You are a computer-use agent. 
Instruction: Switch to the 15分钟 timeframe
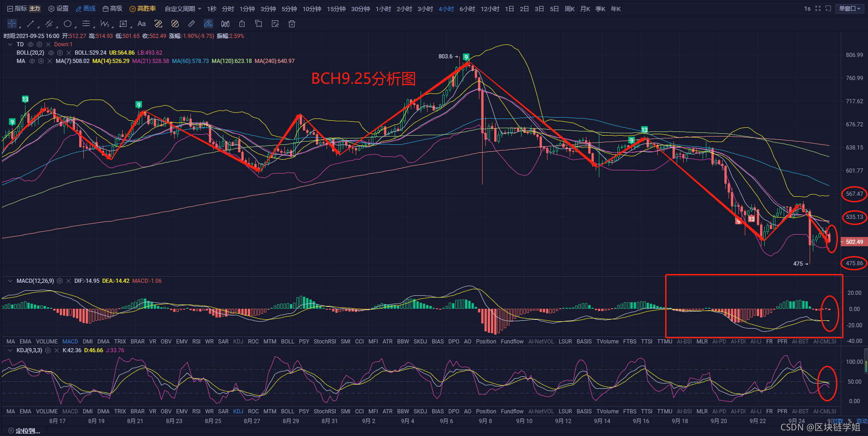click(336, 9)
